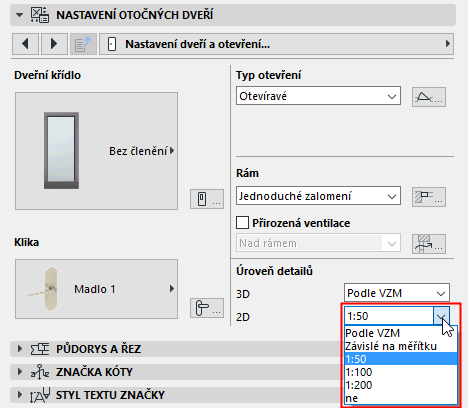
Task: Select the 1:200 list option
Action: click(x=401, y=385)
